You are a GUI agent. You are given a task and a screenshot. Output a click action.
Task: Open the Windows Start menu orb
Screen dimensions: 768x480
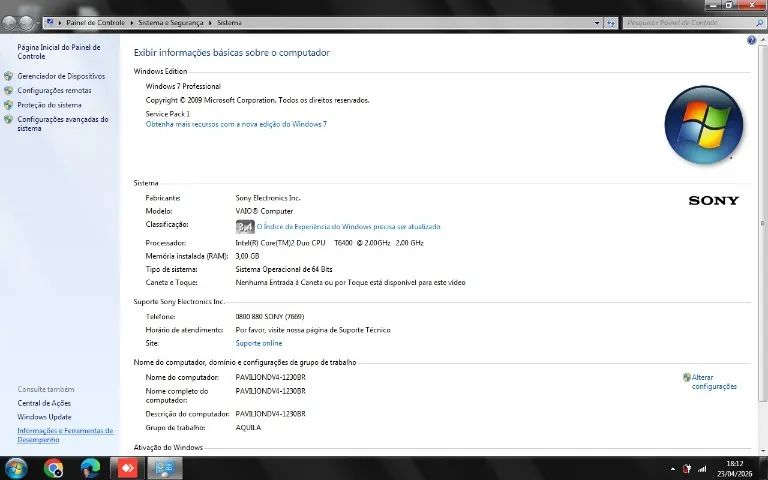16,468
